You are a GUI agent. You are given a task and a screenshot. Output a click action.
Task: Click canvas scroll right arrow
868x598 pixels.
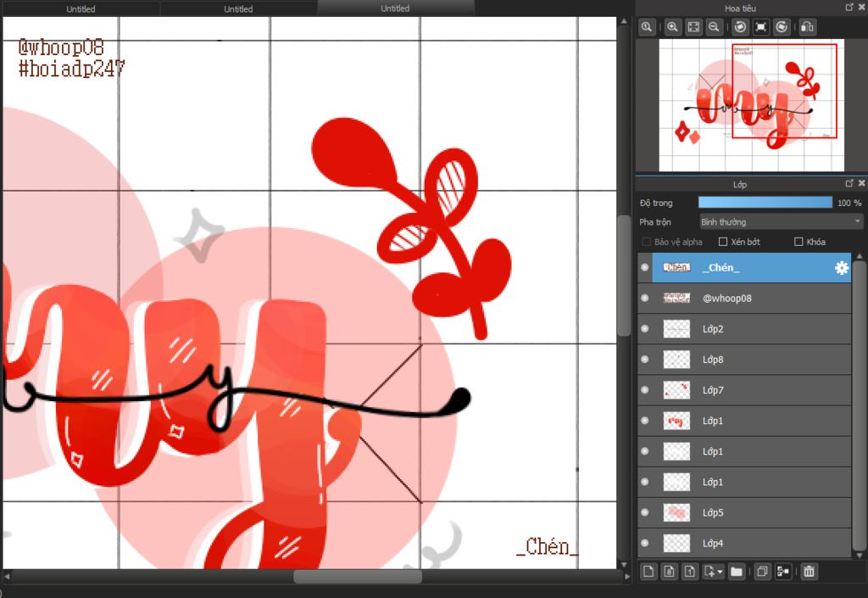(627, 577)
